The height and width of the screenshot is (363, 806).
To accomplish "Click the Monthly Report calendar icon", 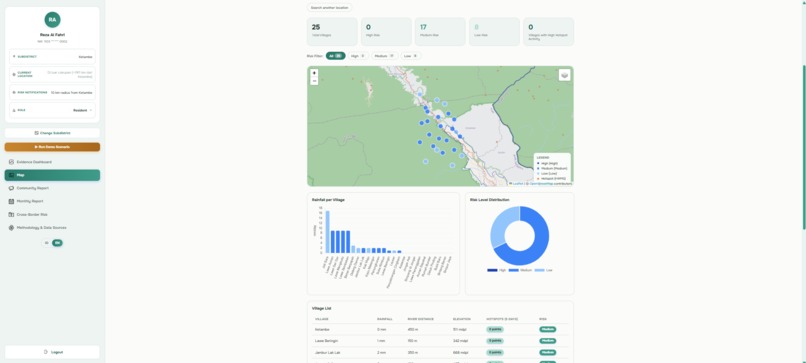I will (11, 201).
